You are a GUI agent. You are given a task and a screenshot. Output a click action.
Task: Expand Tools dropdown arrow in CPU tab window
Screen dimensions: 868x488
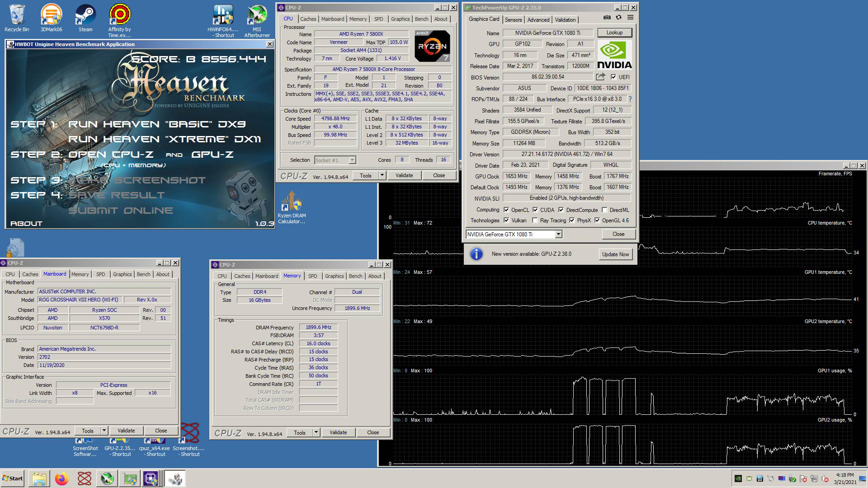(x=382, y=175)
